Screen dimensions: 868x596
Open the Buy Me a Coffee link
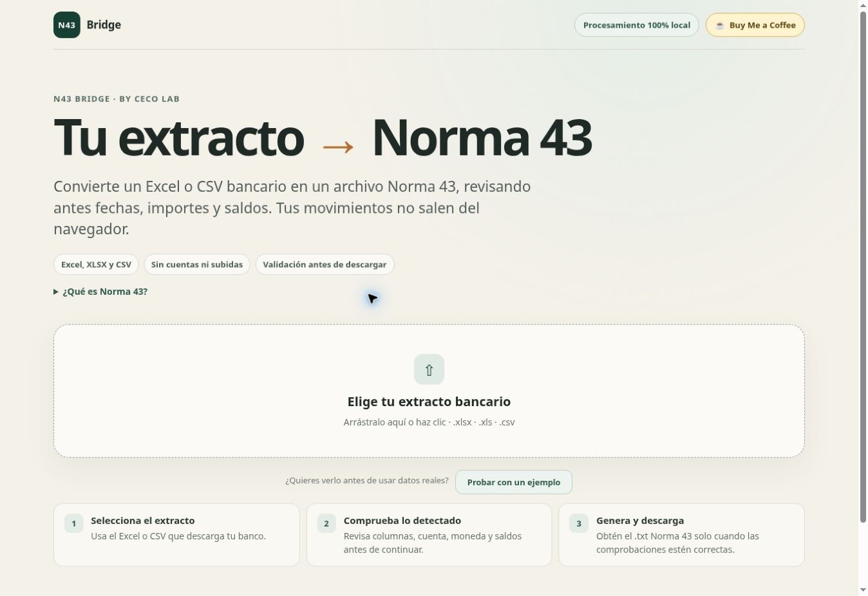tap(755, 25)
